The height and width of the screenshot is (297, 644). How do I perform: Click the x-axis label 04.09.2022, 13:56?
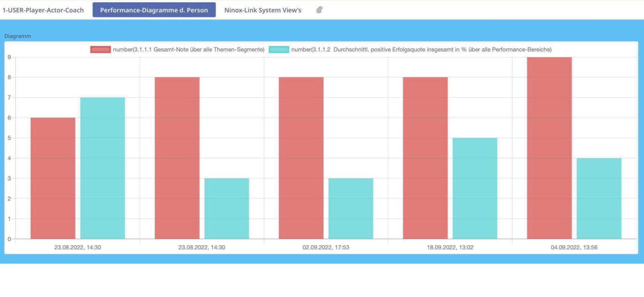pos(574,247)
